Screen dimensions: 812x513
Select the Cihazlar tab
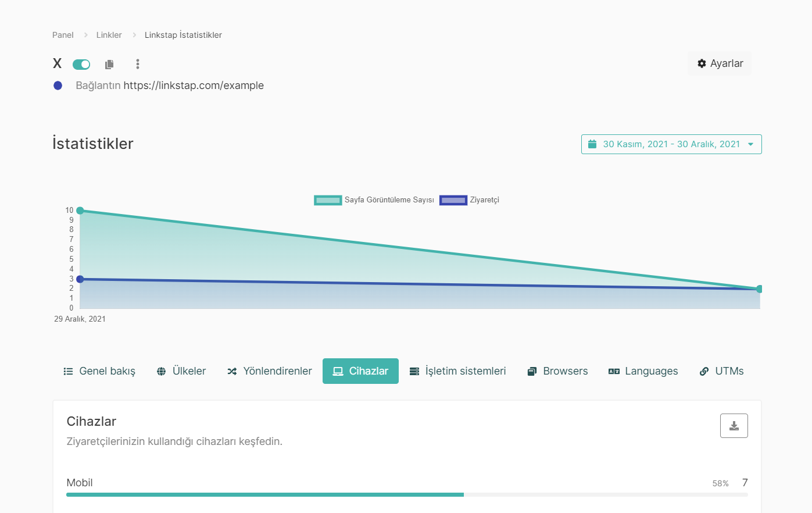(360, 371)
